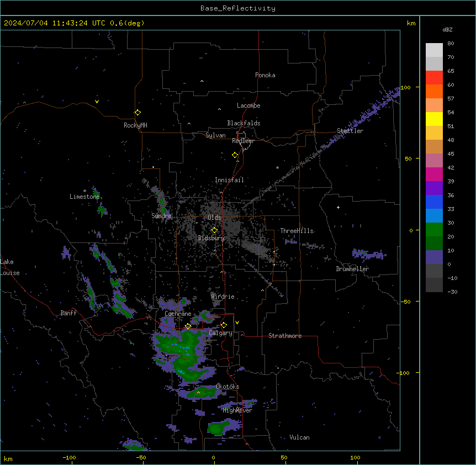476x465 pixels.
Task: Select the slate purple 0-10 dBZ legend swatch
Action: click(x=434, y=257)
